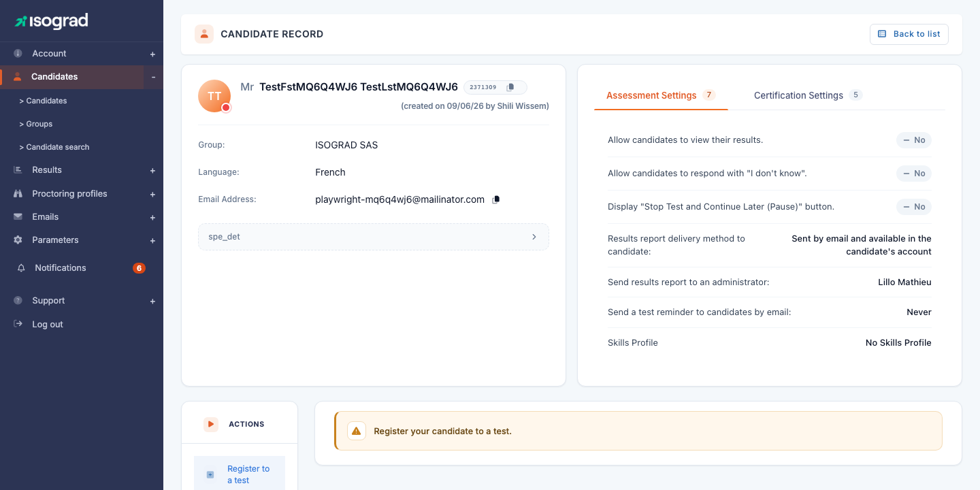Click the Emails envelope icon
Image resolution: width=980 pixels, height=490 pixels.
tap(18, 217)
